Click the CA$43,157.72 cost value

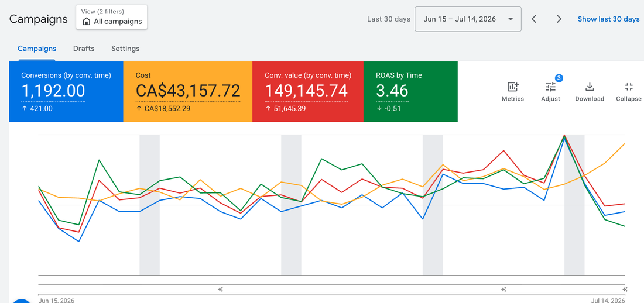tap(188, 90)
